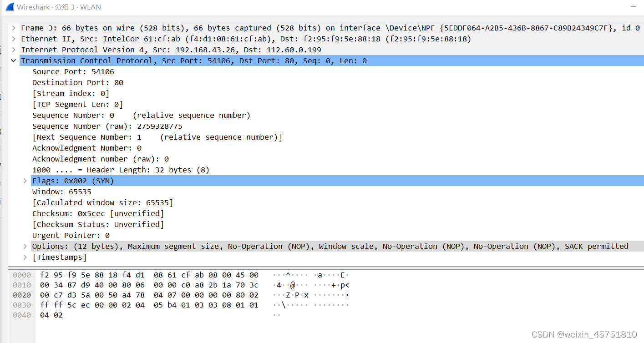Screen dimensions: 644x343
Task: Click hex offset 0030 label
Action: pos(22,305)
